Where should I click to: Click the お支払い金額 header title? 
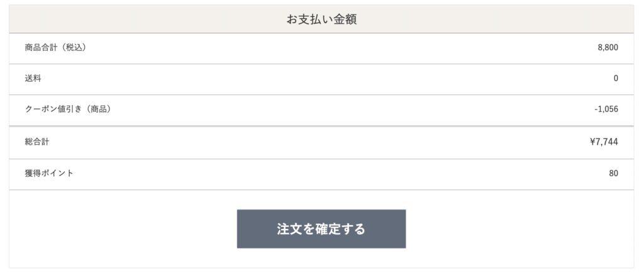(321, 19)
